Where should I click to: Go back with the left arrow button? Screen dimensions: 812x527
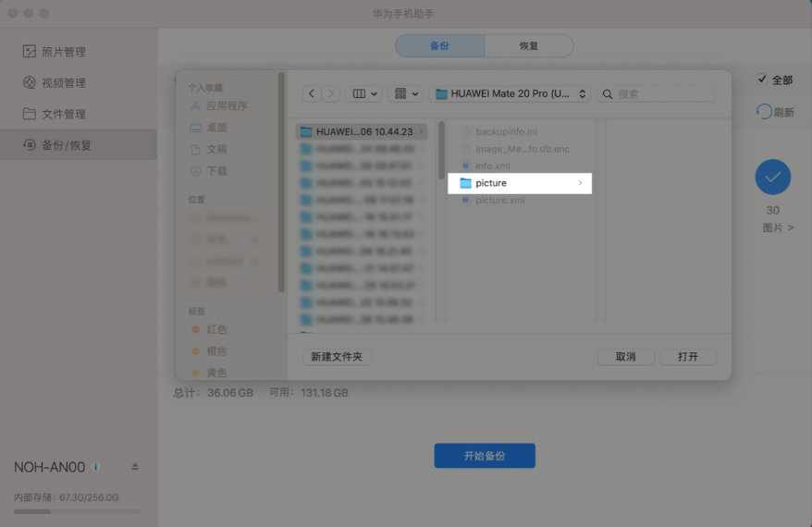pos(312,93)
